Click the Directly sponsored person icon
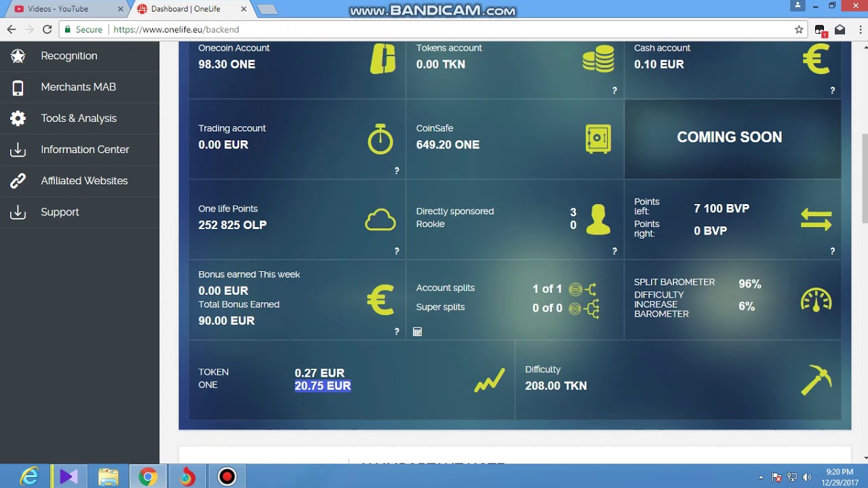The height and width of the screenshot is (488, 868). click(598, 220)
